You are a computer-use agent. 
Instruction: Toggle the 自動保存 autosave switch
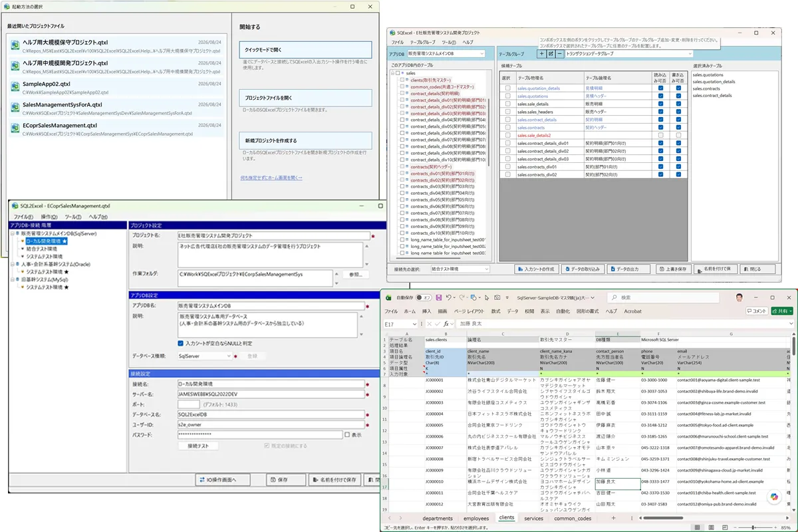(x=424, y=297)
